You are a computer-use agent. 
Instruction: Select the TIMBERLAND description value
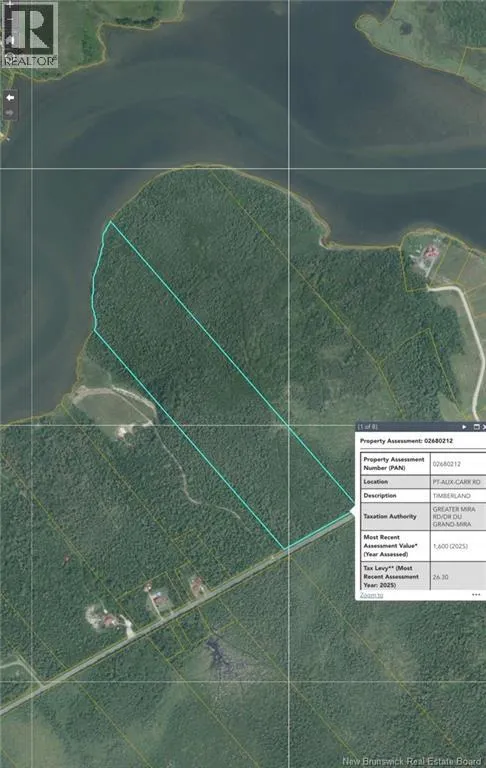451,496
